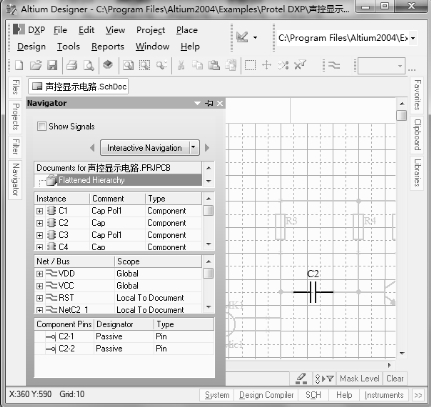Click the Deselect All icon
The height and width of the screenshot is (407, 431).
pos(283,65)
